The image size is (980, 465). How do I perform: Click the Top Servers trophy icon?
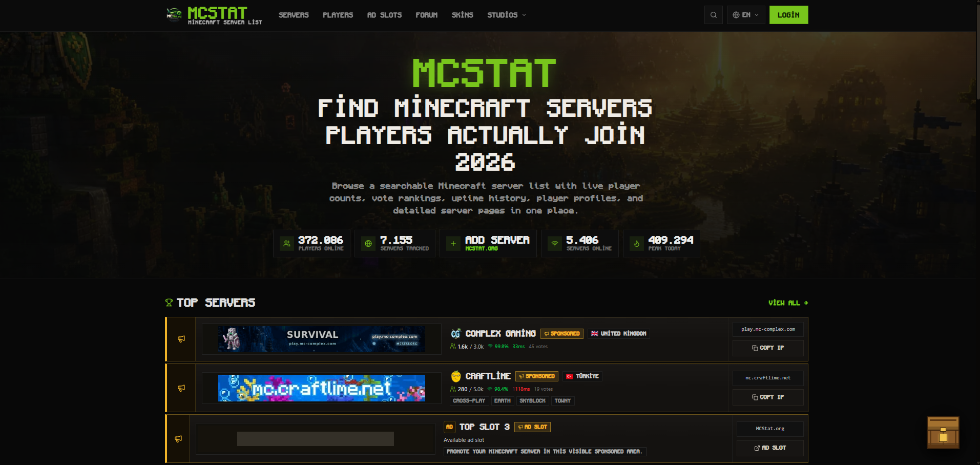pyautogui.click(x=169, y=303)
